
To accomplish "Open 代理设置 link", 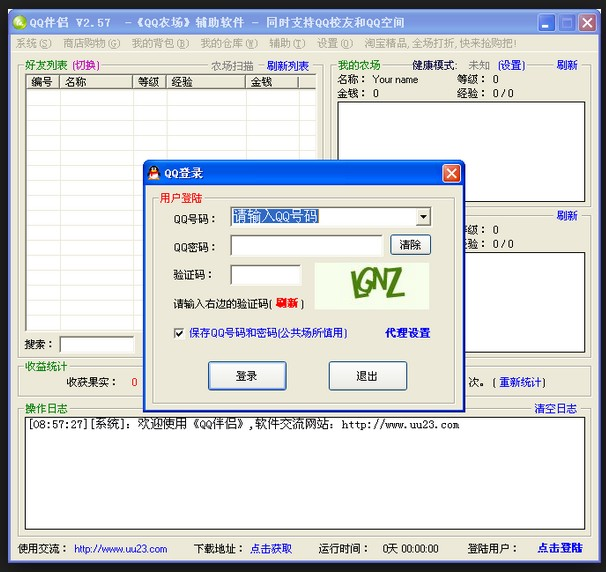I will [407, 333].
